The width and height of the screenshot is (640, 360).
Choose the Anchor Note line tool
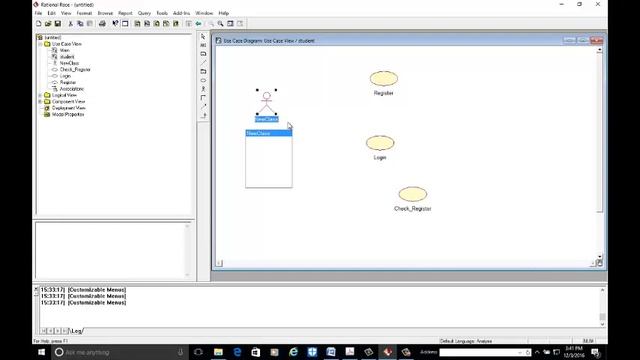203,63
